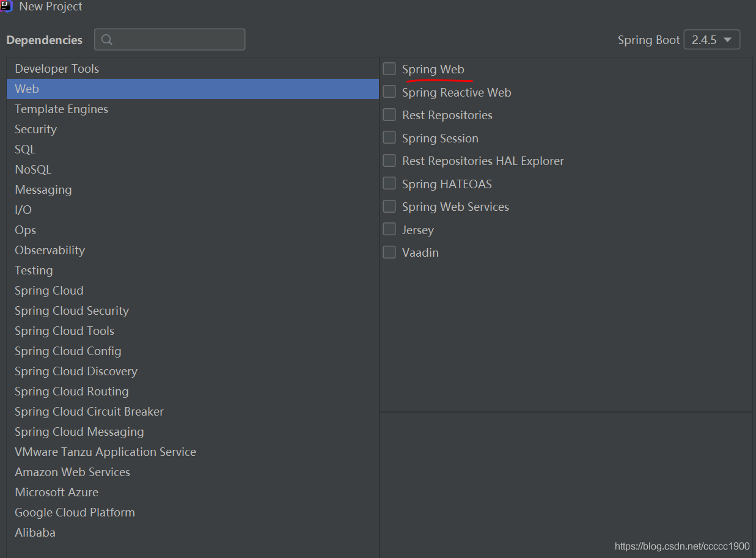Viewport: 756px width, 558px height.
Task: Click the Rest Repositories label text
Action: tap(447, 115)
